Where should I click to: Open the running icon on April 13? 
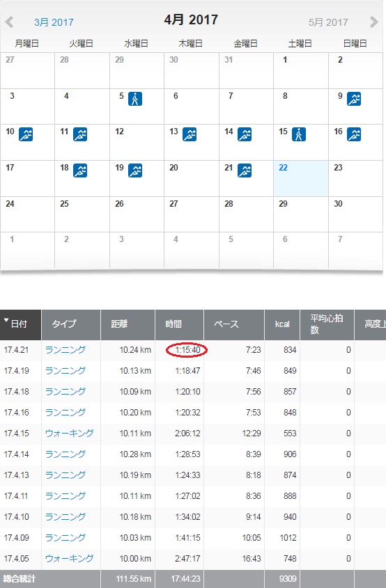(190, 134)
